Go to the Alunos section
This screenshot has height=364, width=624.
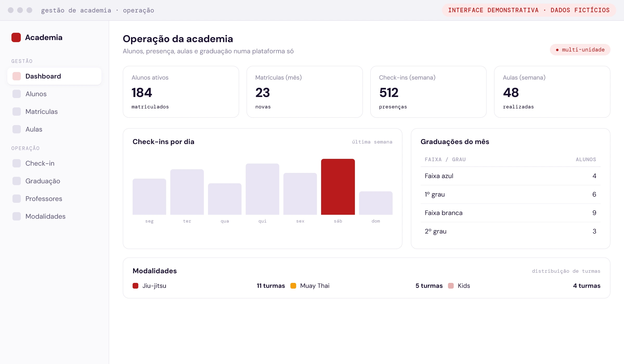coord(54,94)
